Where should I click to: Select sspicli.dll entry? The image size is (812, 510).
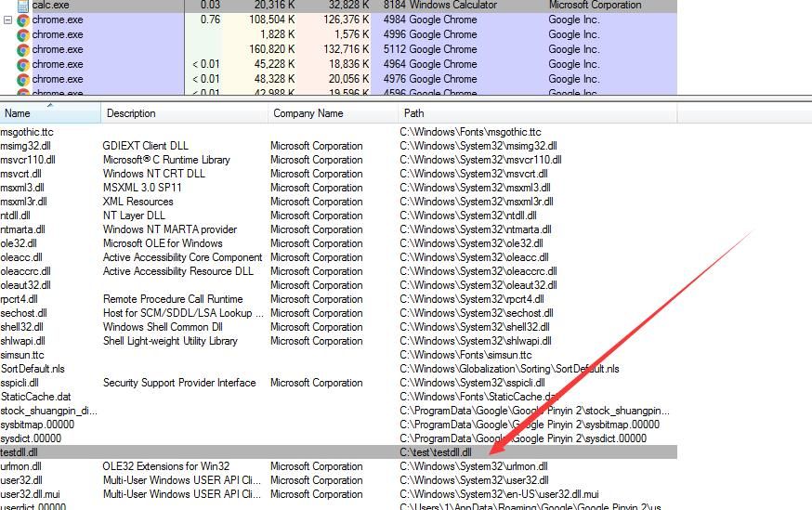pos(20,383)
